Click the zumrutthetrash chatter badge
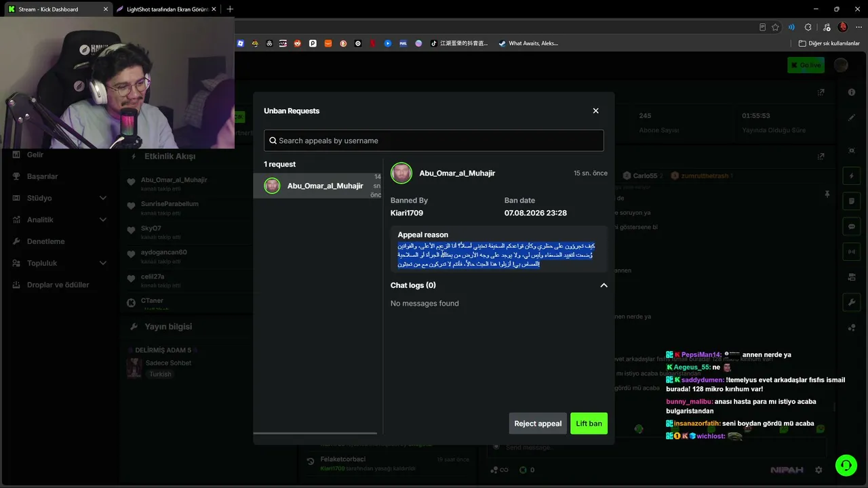868x488 pixels. [701, 176]
